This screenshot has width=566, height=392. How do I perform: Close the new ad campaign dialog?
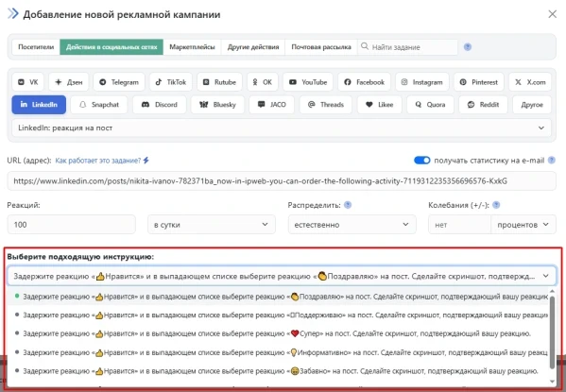pyautogui.click(x=552, y=14)
